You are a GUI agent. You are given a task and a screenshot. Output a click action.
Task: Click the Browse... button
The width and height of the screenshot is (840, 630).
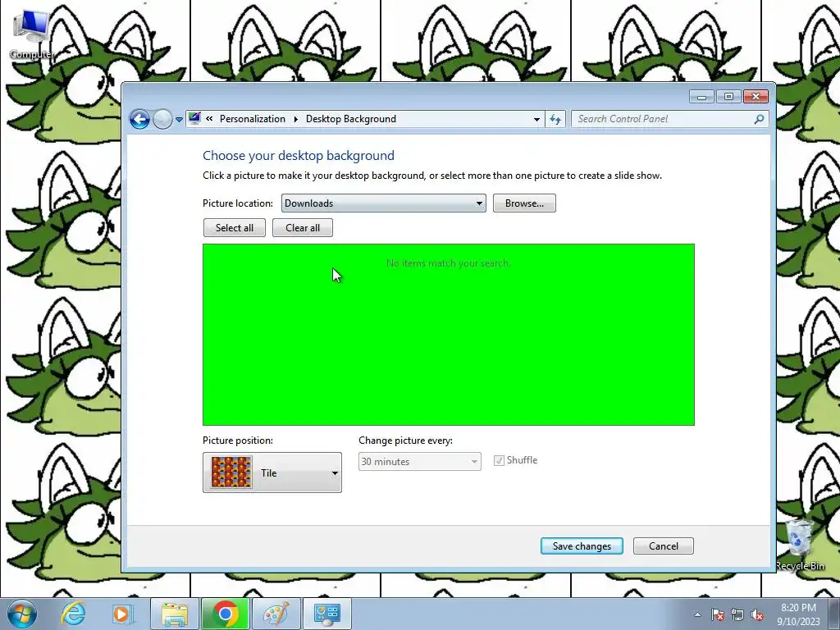(x=524, y=203)
